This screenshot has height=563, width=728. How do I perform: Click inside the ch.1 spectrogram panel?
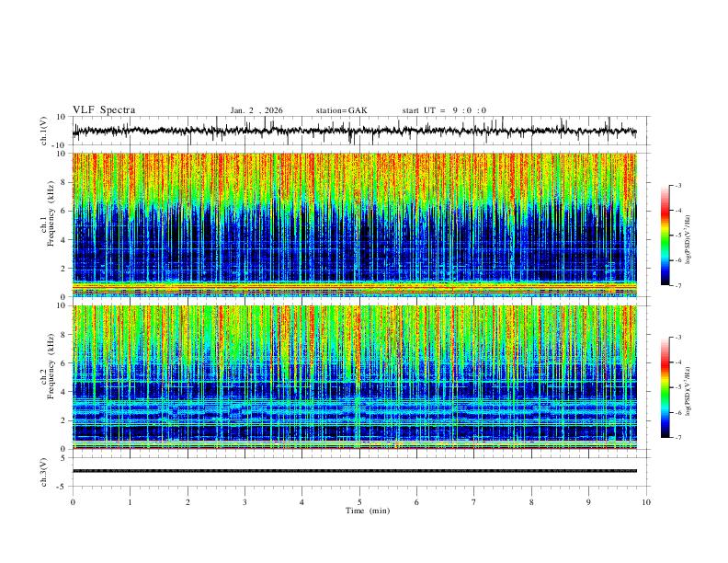tap(354, 224)
